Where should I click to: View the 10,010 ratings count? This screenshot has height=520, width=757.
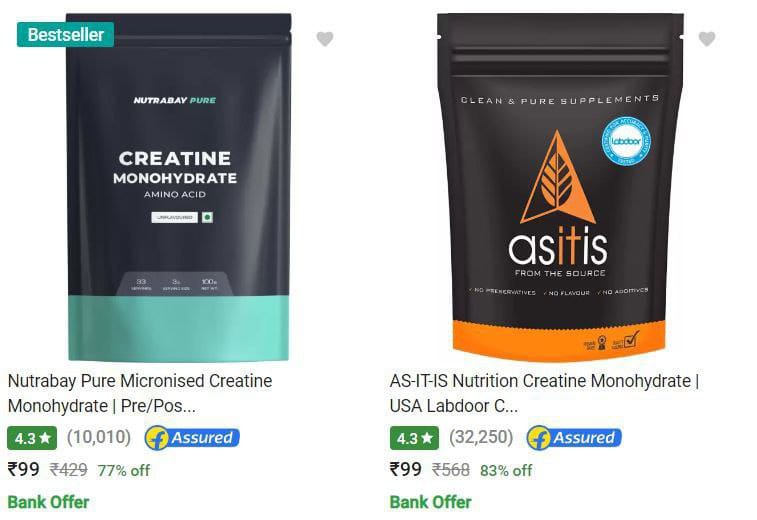pyautogui.click(x=99, y=437)
